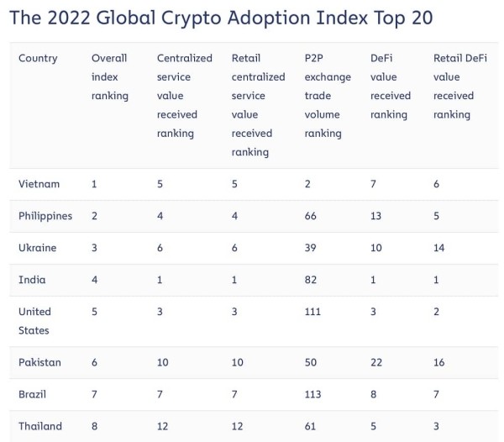
Task: Click the Thailand row label
Action: [40, 426]
